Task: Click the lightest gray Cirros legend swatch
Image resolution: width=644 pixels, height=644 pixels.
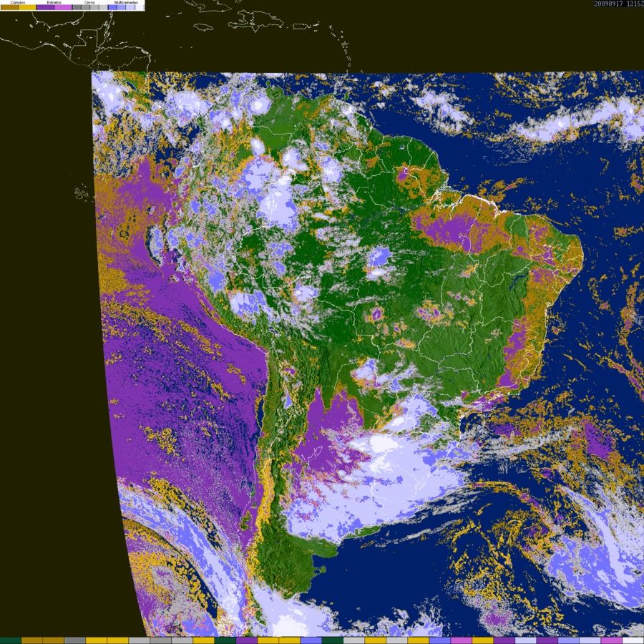Action: (103, 7)
